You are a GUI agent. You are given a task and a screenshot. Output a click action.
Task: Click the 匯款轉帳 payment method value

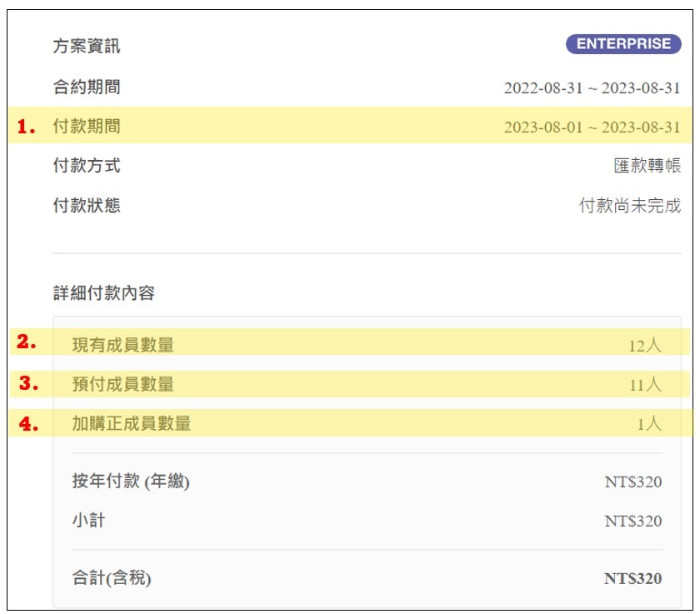pos(647,166)
